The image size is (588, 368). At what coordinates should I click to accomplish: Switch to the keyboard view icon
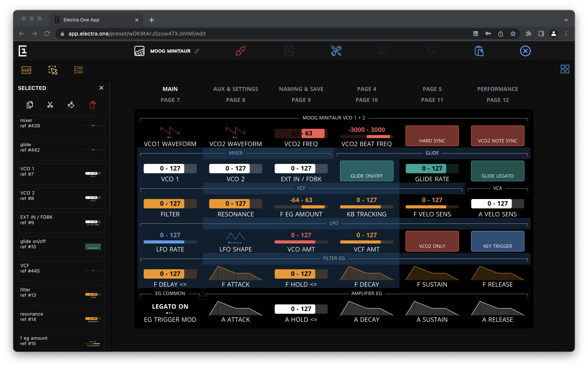(26, 70)
